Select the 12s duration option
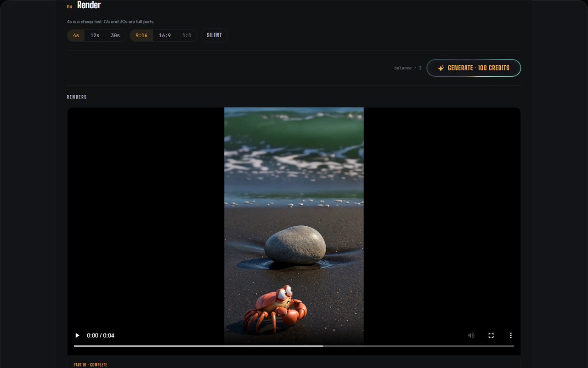Viewport: 588px width, 368px height. coord(95,35)
